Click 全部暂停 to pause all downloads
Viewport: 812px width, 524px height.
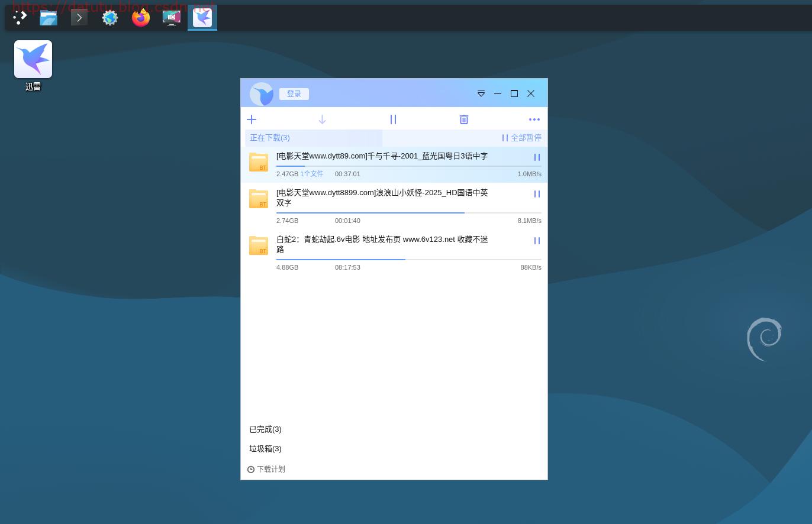pyautogui.click(x=521, y=138)
